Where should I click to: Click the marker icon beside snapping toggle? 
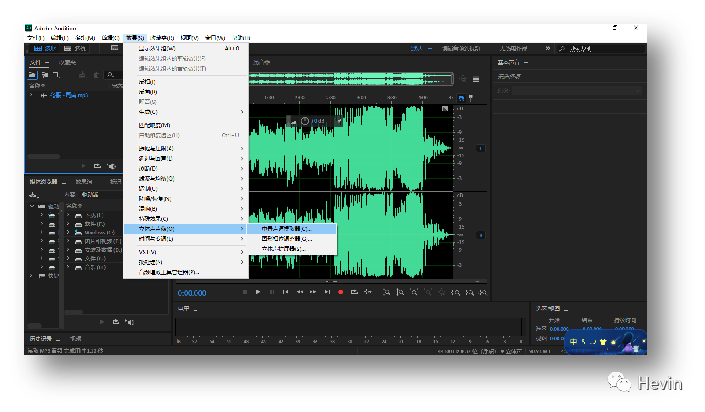[471, 98]
